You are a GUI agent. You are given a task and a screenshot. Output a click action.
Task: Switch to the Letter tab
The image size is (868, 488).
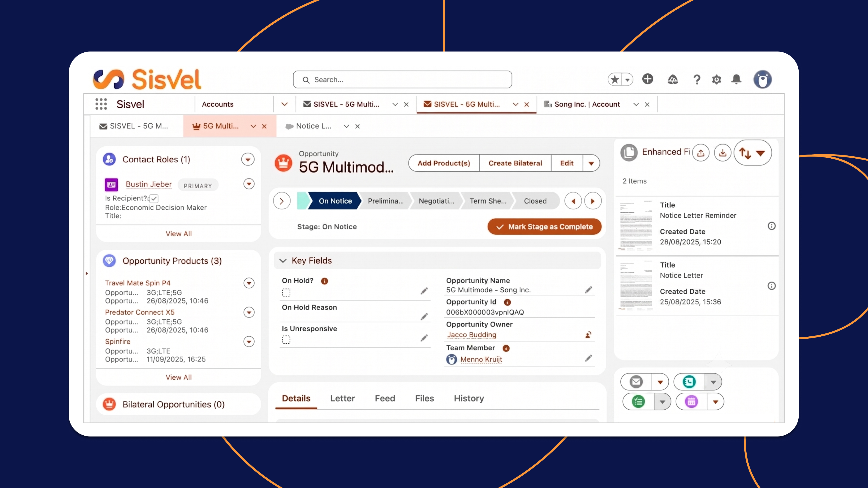pyautogui.click(x=342, y=398)
